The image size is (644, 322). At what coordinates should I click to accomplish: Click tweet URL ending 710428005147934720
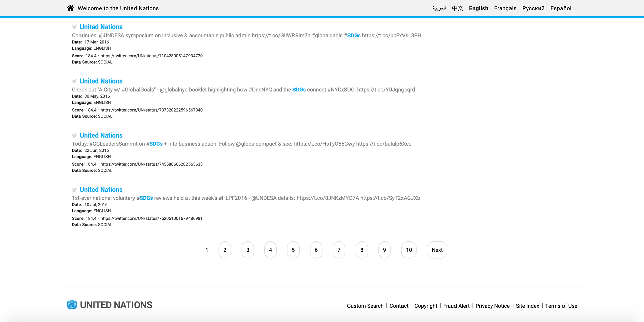coord(151,56)
